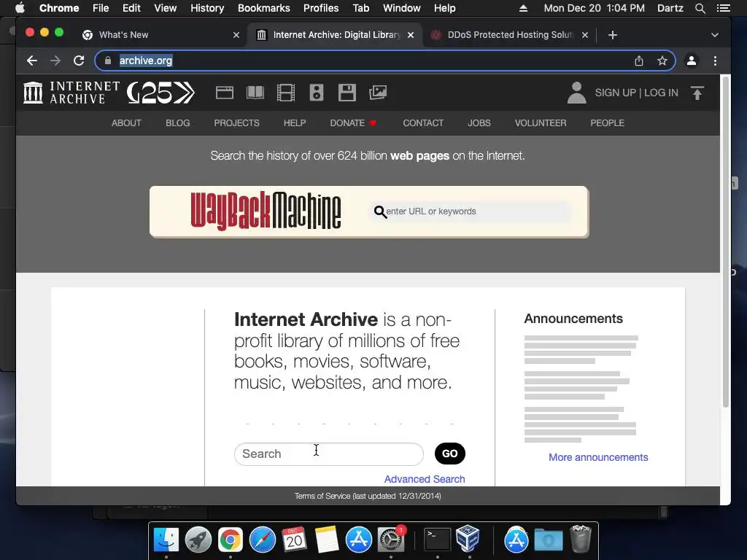Open the Apple menu
Screen dimensions: 747x560
point(20,8)
